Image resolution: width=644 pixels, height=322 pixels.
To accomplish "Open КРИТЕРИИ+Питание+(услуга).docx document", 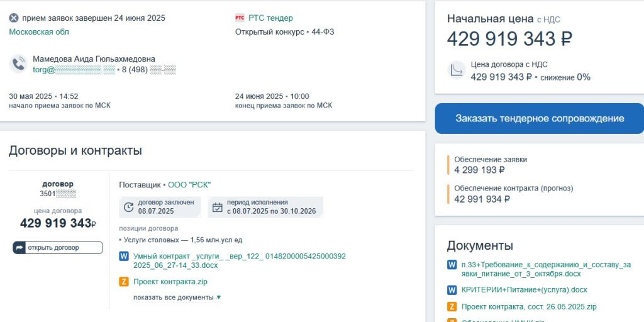I will (524, 290).
